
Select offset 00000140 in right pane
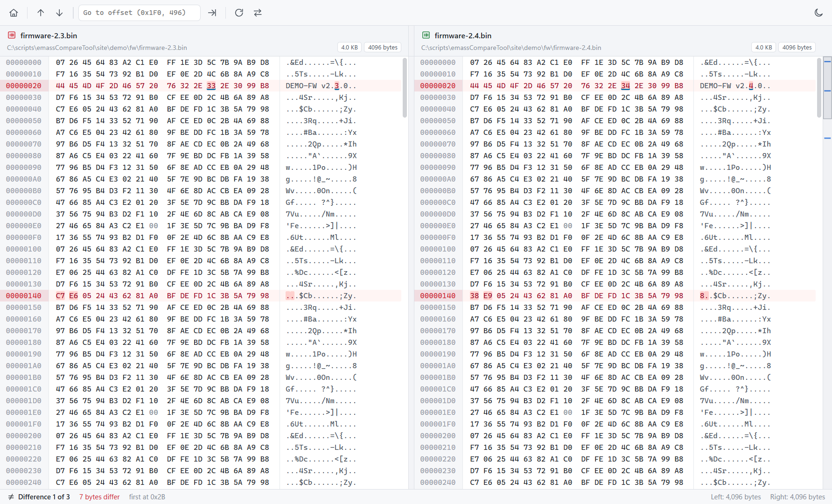pos(438,296)
